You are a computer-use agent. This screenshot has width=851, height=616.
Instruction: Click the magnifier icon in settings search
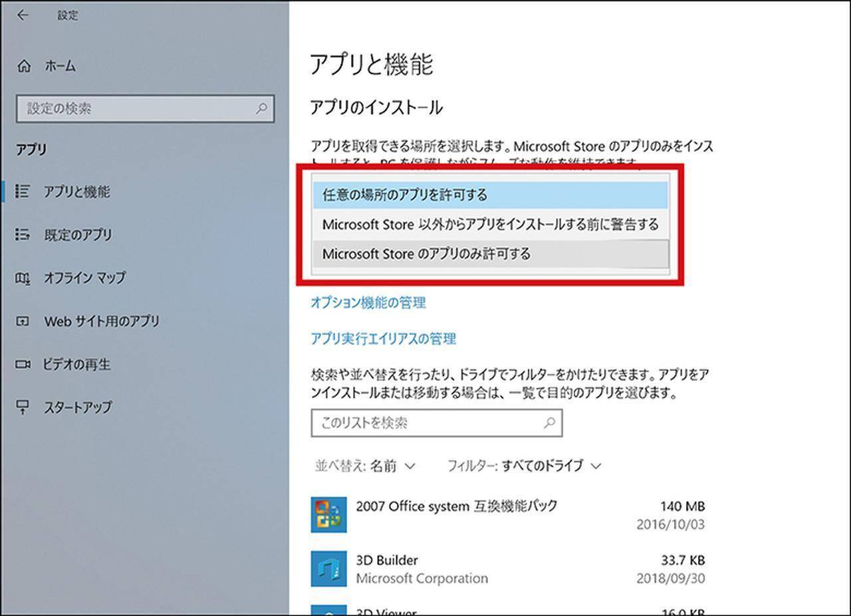click(261, 108)
